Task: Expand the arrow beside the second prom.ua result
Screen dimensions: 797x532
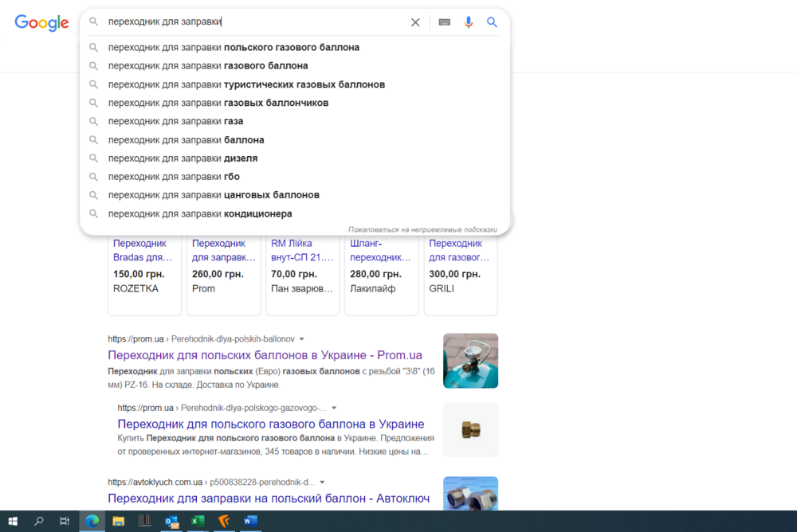Action: (333, 406)
